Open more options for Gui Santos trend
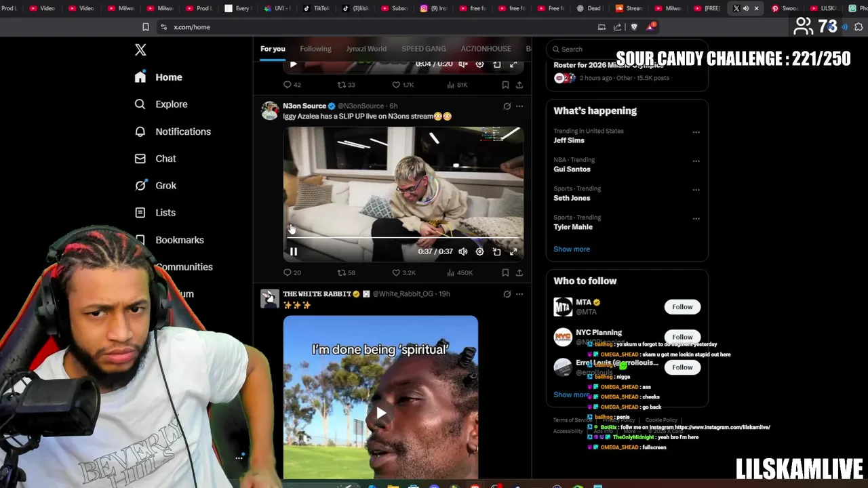The height and width of the screenshot is (488, 868). pyautogui.click(x=696, y=161)
